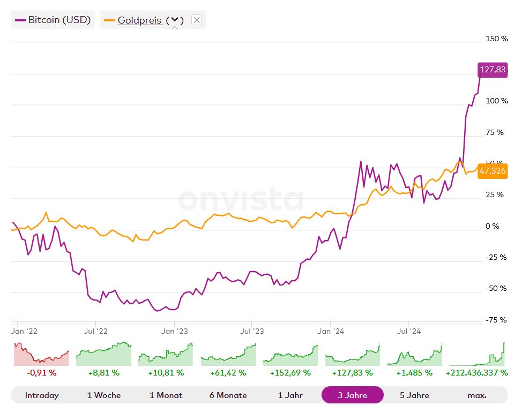522x420 pixels.
Task: Open the Goldpreis comparison dropdown
Action: pos(174,19)
